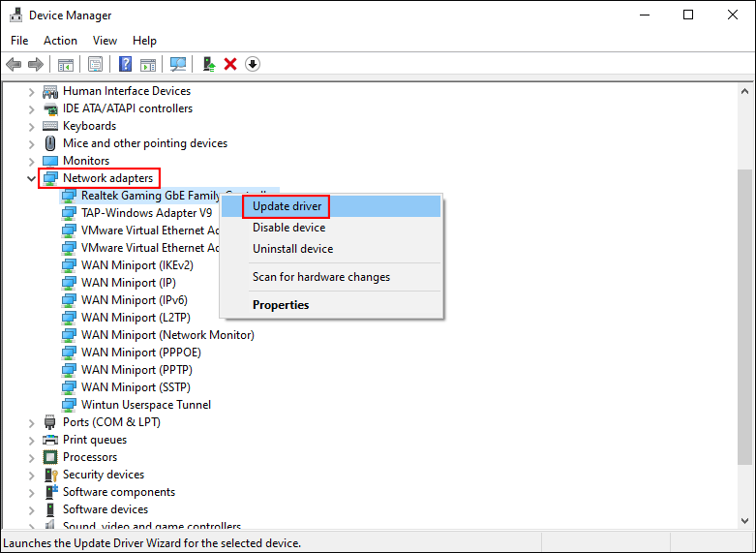Open the View menu
This screenshot has height=553, width=756.
pyautogui.click(x=105, y=41)
